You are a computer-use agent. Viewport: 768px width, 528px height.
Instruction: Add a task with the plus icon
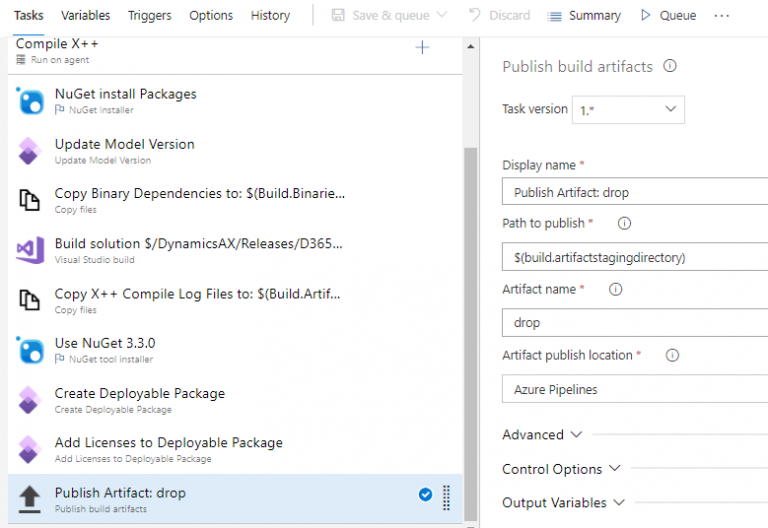click(x=422, y=47)
